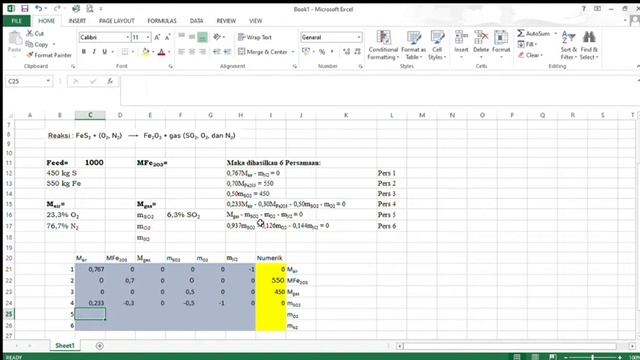Toggle Italic formatting

(x=94, y=52)
